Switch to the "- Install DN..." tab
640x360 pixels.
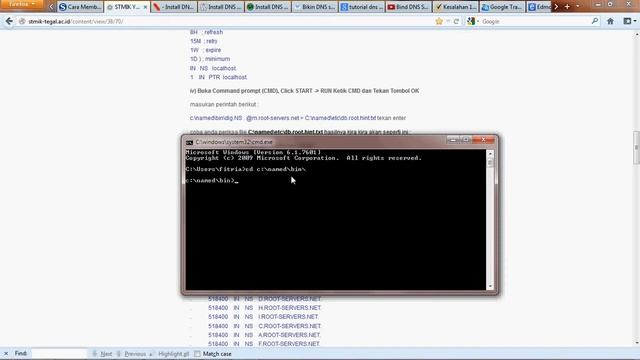point(173,7)
